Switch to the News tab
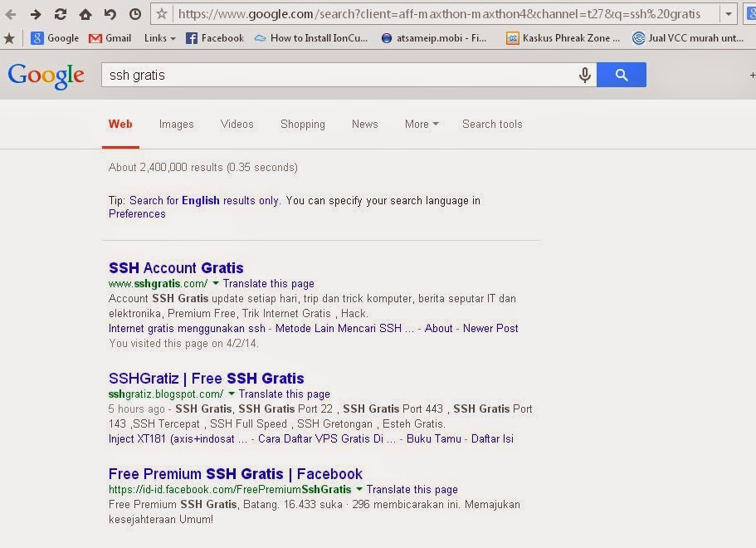756x548 pixels. (365, 125)
